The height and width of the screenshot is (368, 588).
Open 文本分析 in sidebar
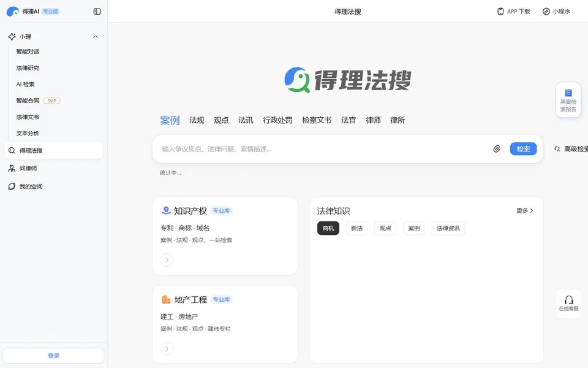28,133
